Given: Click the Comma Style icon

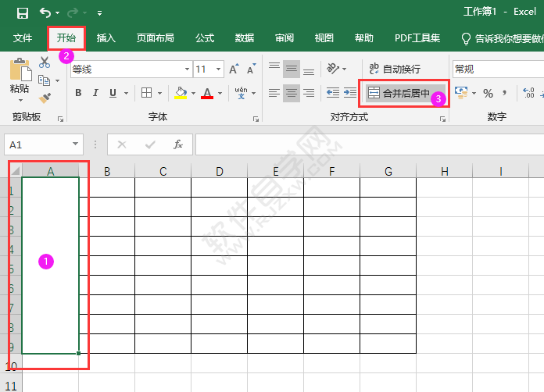Looking at the screenshot, I should pos(504,93).
